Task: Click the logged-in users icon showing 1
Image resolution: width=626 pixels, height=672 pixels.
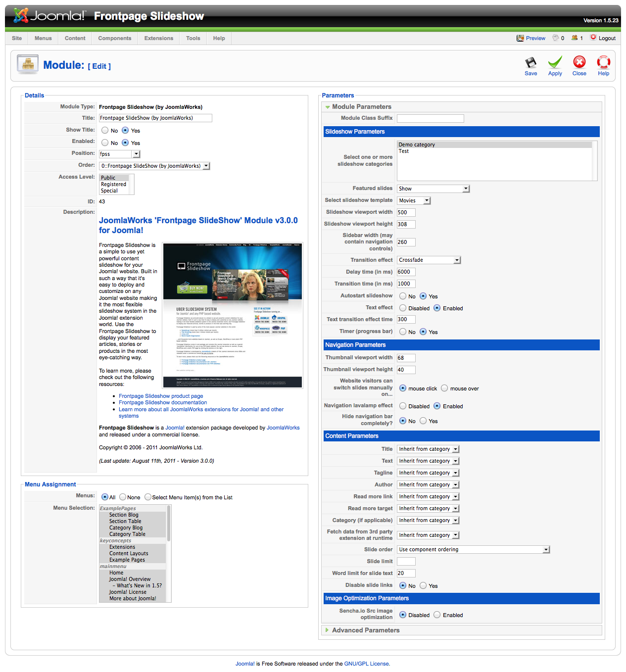Action: [x=575, y=38]
